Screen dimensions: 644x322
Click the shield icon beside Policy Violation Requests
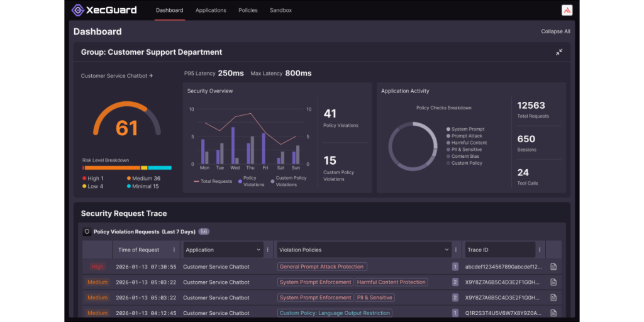(87, 232)
